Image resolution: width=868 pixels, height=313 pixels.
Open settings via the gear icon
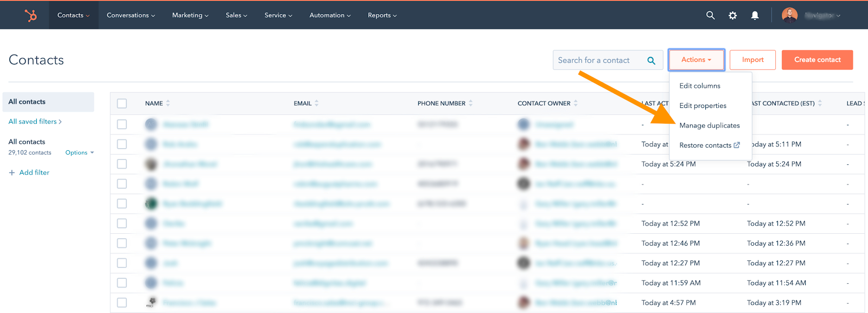pyautogui.click(x=732, y=15)
